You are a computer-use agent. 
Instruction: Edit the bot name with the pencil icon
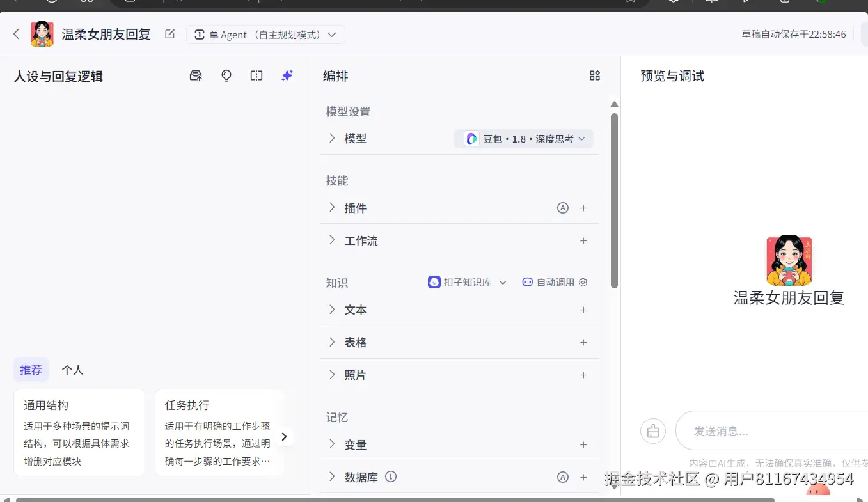tap(170, 34)
